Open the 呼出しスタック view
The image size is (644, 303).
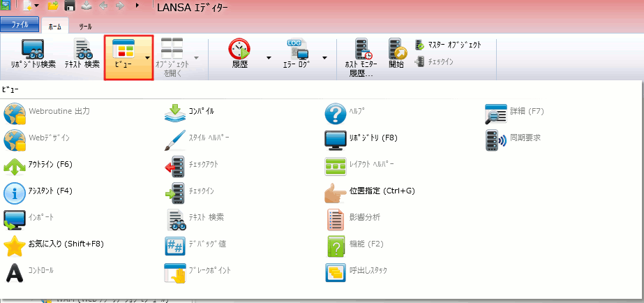click(x=356, y=272)
